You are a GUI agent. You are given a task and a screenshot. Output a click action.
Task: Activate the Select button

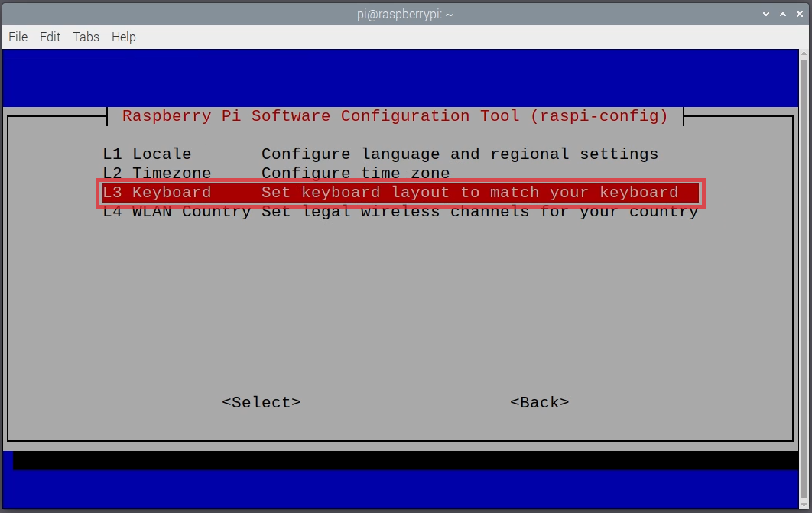(x=261, y=402)
